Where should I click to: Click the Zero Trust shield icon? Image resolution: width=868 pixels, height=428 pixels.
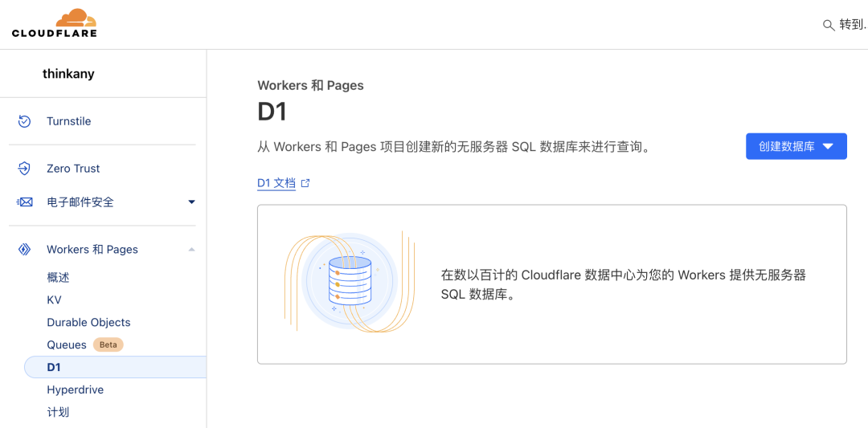(24, 168)
